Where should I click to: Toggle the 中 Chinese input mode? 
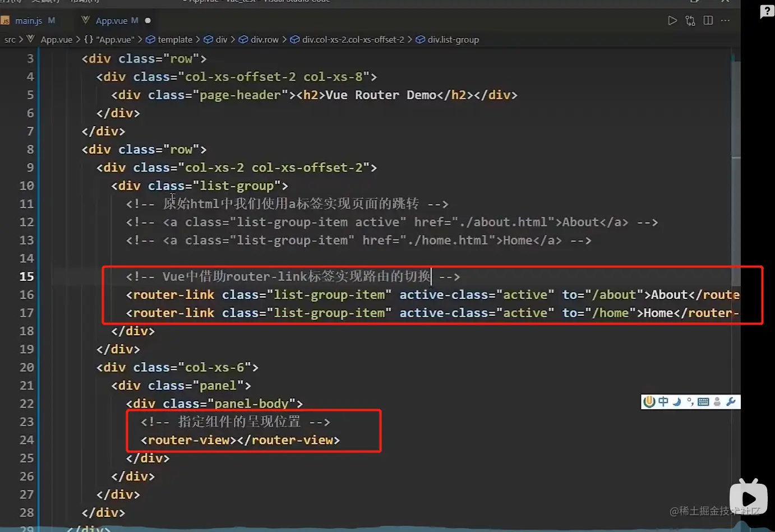tap(663, 401)
